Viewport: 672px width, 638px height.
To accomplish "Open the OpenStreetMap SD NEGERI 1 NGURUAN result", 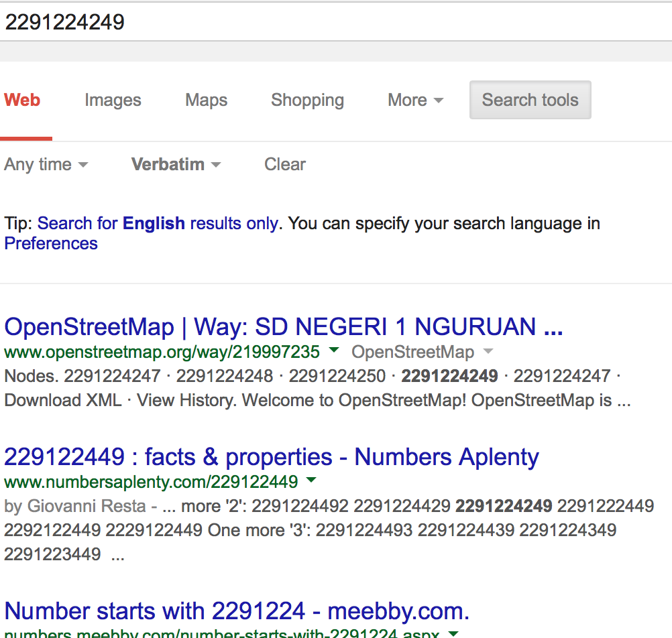I will pos(283,327).
